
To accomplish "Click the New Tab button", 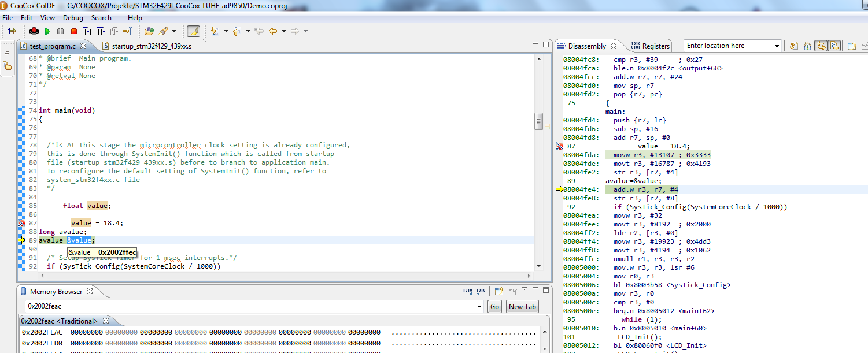I will tap(522, 307).
